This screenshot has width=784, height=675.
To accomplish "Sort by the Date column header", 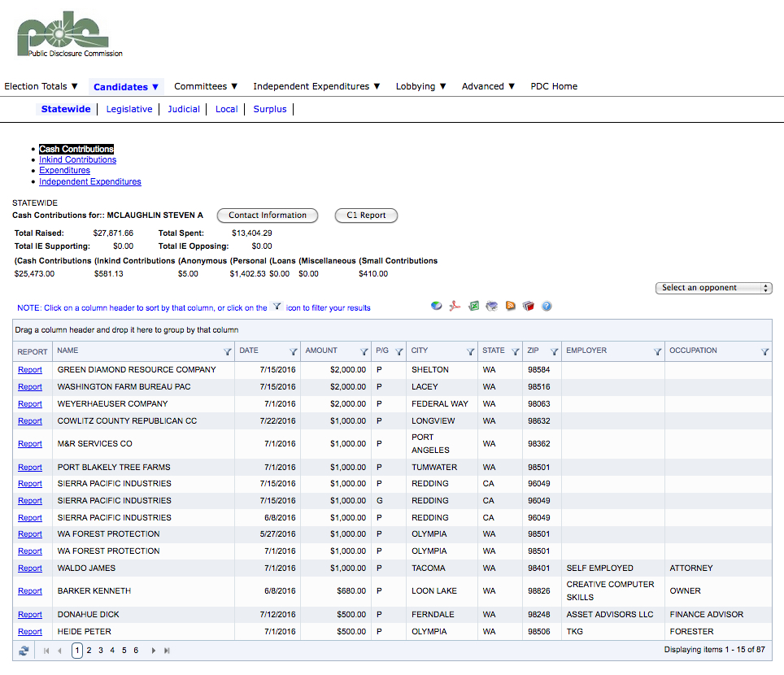I will click(x=249, y=351).
